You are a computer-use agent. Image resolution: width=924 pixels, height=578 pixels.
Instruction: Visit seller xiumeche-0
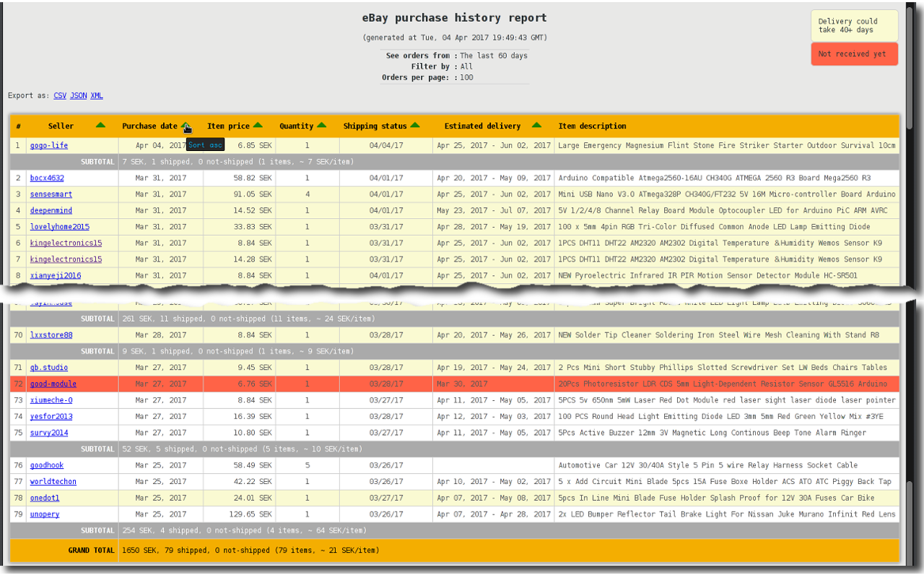point(51,400)
